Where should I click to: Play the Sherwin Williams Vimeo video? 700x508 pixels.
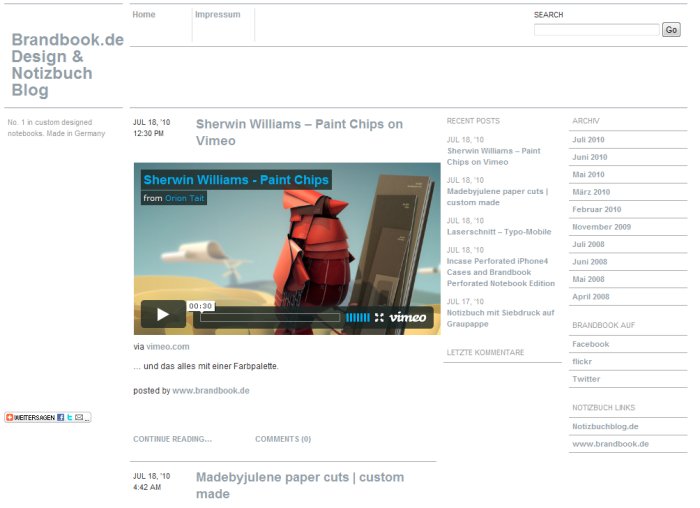[162, 314]
